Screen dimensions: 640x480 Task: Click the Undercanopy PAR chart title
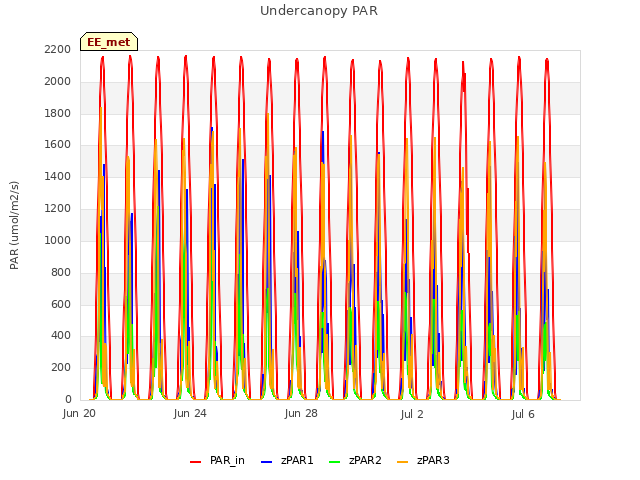319,11
